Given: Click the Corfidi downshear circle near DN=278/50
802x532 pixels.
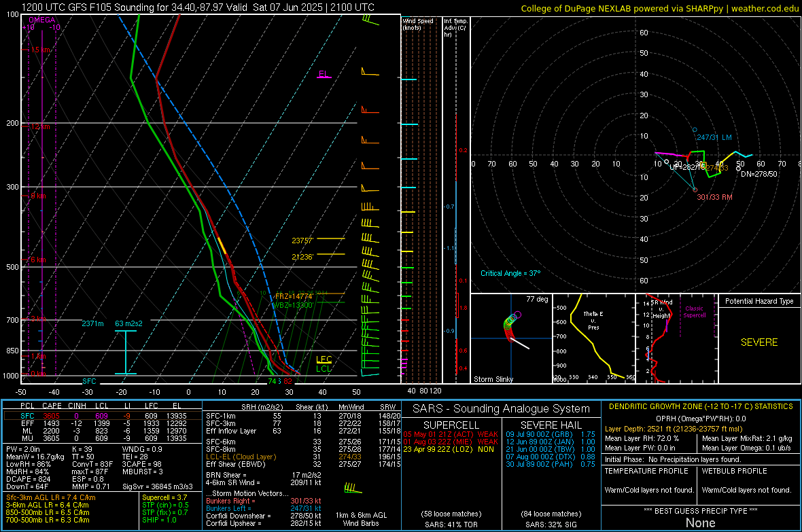Looking at the screenshot, I should [738, 169].
